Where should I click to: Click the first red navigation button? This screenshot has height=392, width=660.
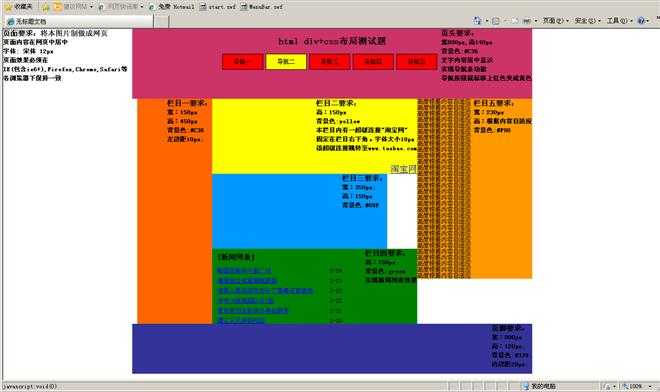tap(242, 61)
